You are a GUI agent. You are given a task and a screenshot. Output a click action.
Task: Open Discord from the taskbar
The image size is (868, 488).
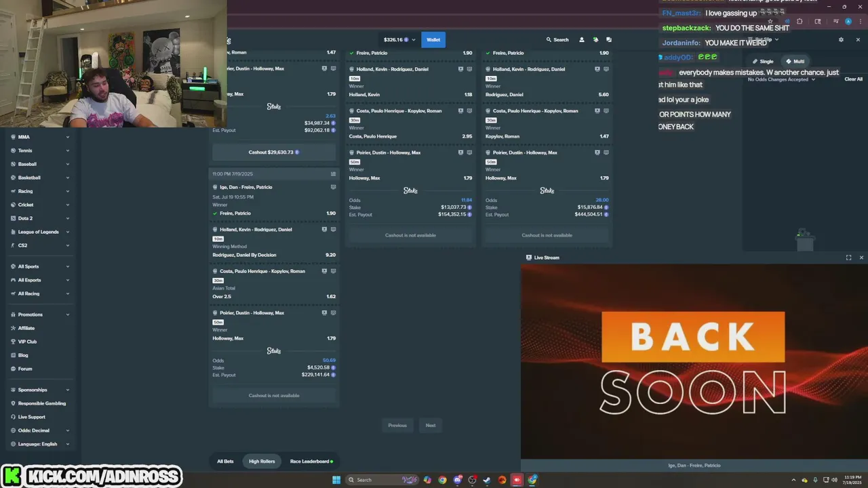458,480
